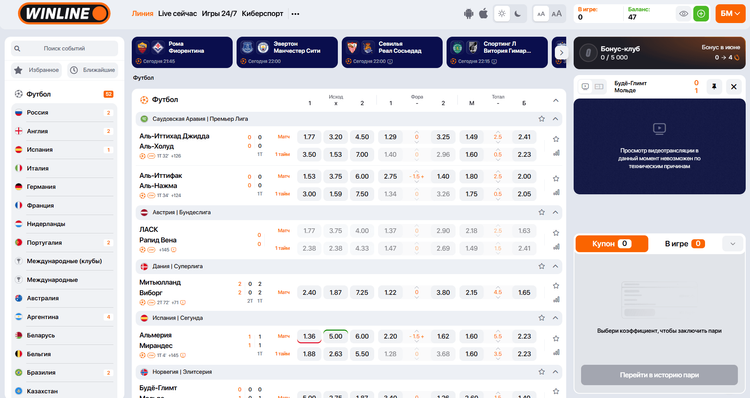Open the more menu three dots
The width and height of the screenshot is (750, 398).
coord(295,14)
